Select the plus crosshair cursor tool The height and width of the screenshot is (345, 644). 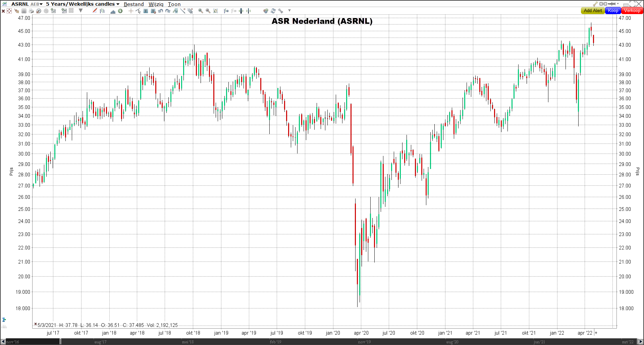(x=131, y=11)
